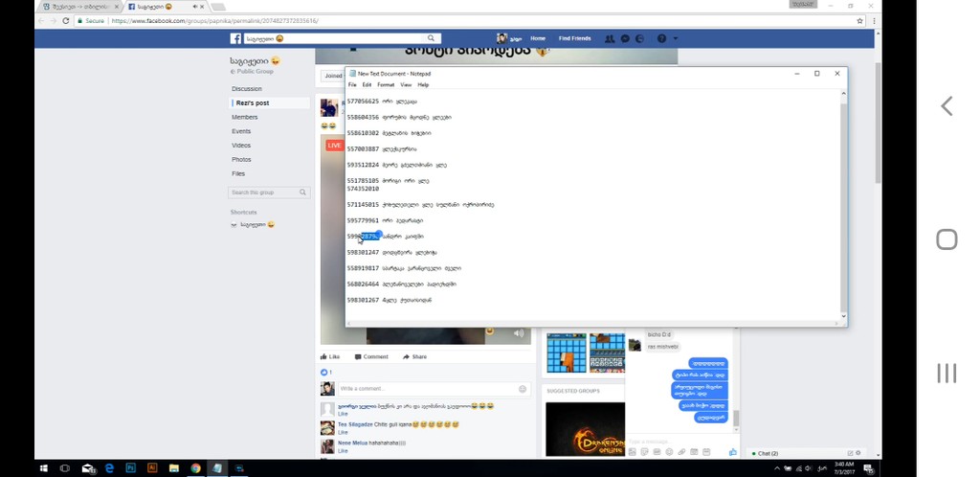The width and height of the screenshot is (980, 477).
Task: Click the Chrome address bar URL
Action: [x=214, y=21]
